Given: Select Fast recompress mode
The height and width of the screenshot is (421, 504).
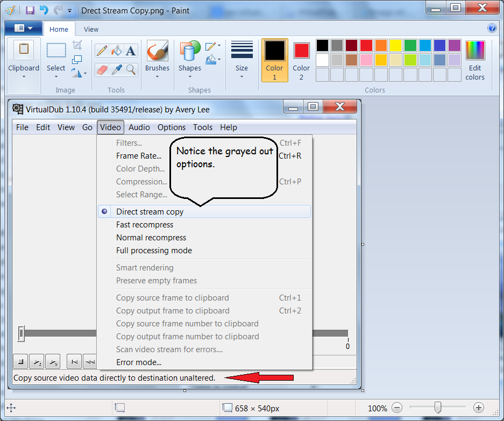Looking at the screenshot, I should 204,225.
